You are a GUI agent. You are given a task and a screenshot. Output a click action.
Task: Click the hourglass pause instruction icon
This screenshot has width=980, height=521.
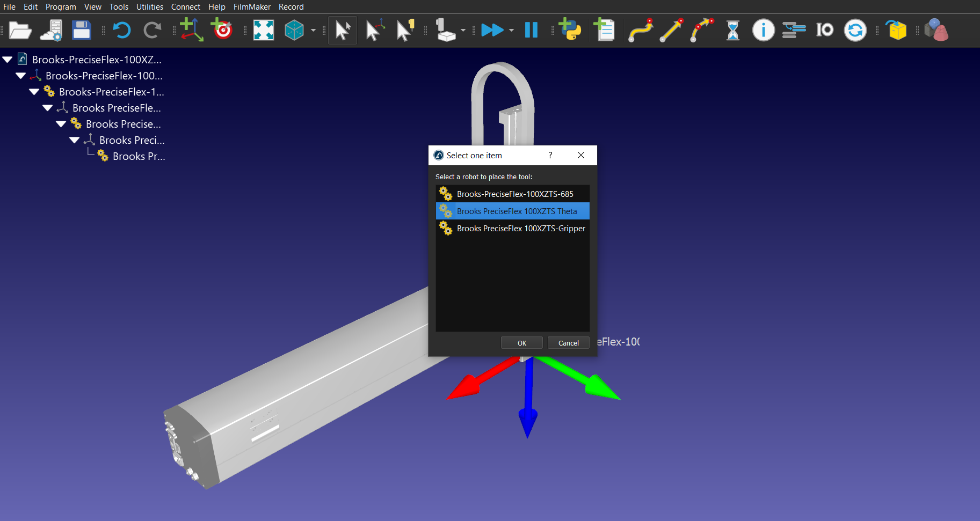(x=732, y=30)
